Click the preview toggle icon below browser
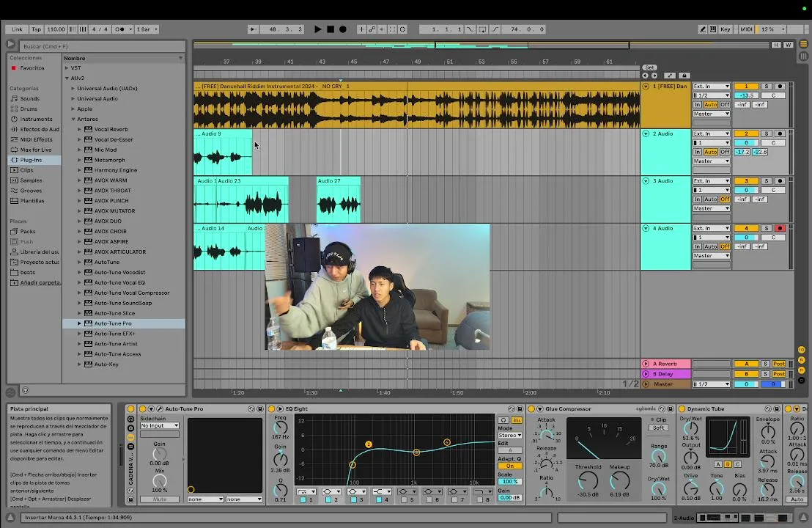The image size is (812, 528). tap(26, 390)
